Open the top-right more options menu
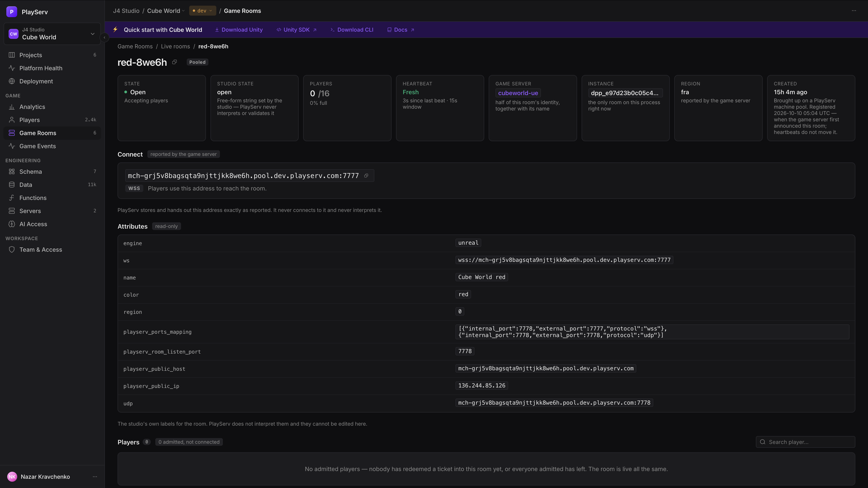The image size is (868, 488). 854,11
